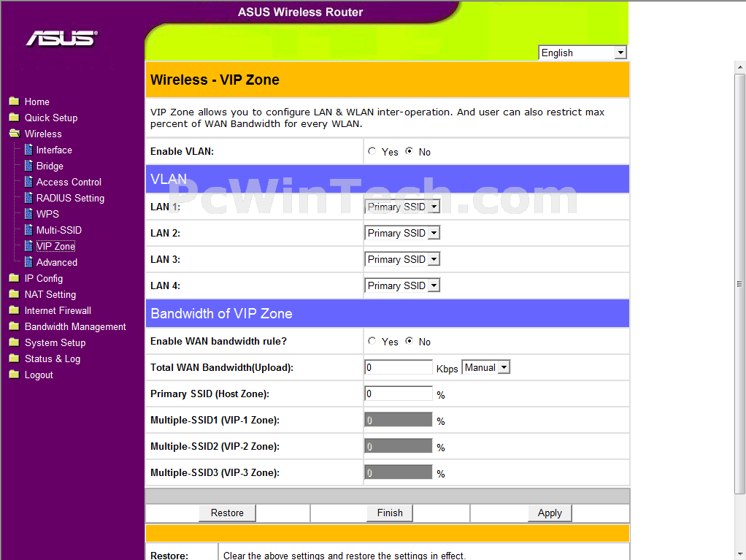
Task: Open the Quick Setup menu item
Action: click(x=51, y=118)
